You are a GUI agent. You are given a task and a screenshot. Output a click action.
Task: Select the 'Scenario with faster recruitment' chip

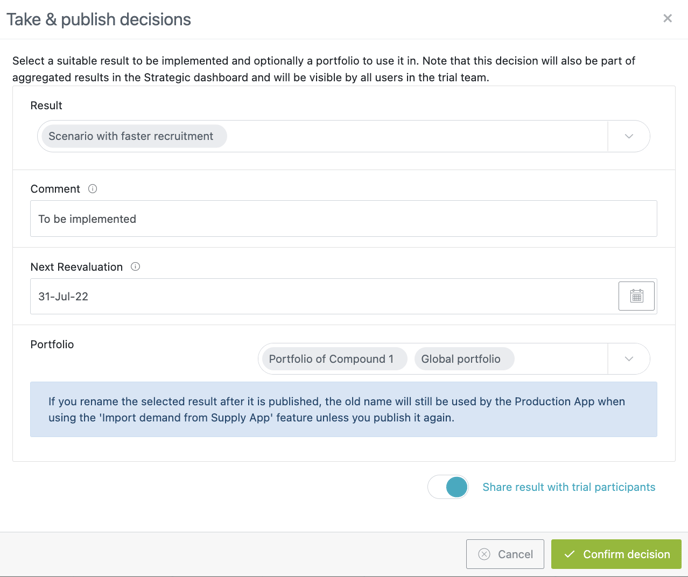point(131,136)
